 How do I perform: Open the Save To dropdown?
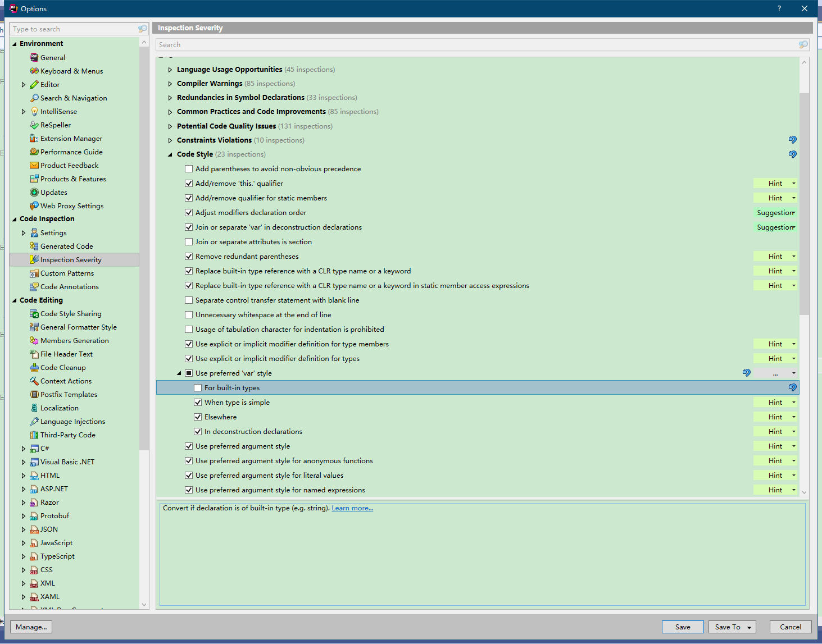732,627
